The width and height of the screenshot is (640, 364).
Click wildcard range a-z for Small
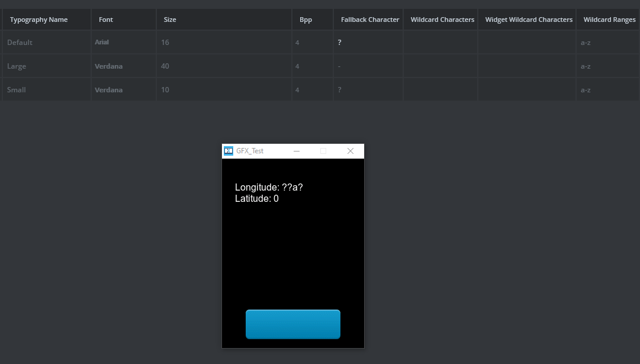click(608, 90)
